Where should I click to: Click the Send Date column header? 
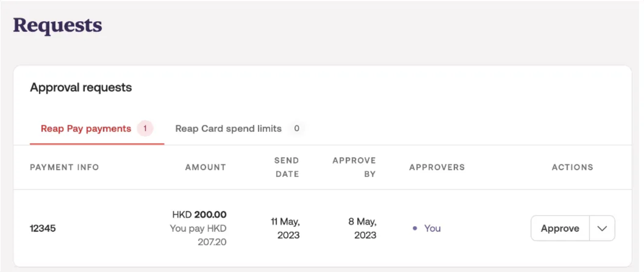pyautogui.click(x=287, y=167)
